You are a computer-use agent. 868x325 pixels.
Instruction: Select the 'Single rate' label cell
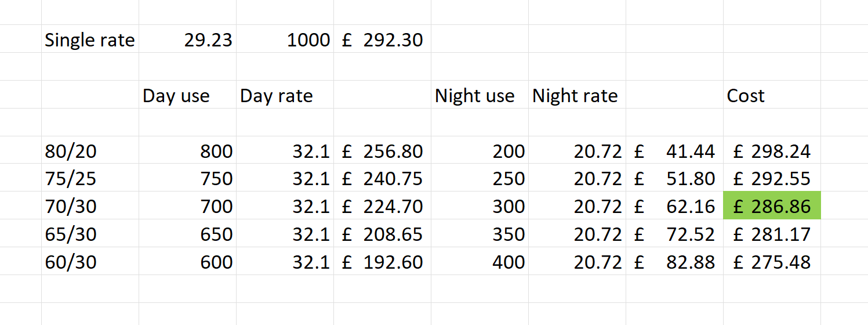pyautogui.click(x=89, y=40)
